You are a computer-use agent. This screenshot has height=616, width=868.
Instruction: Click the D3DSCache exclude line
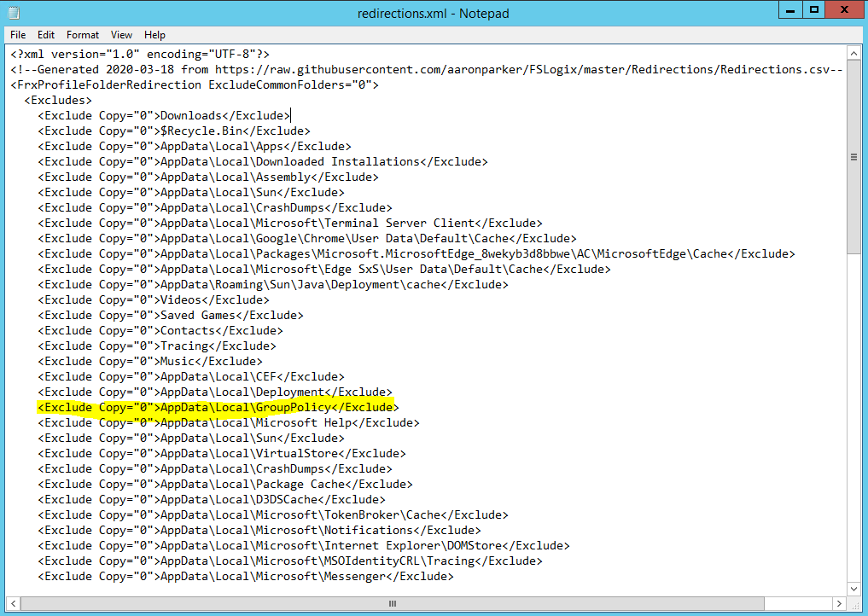pos(212,500)
